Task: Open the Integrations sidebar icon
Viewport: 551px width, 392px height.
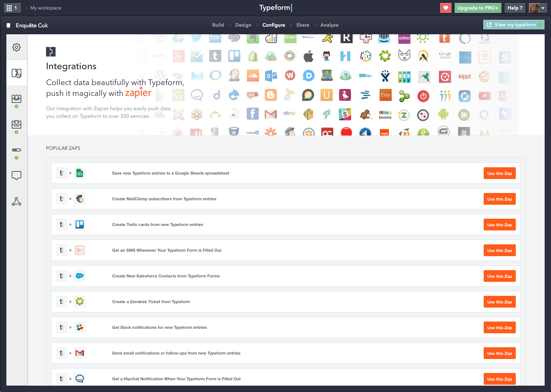Action: [x=17, y=73]
